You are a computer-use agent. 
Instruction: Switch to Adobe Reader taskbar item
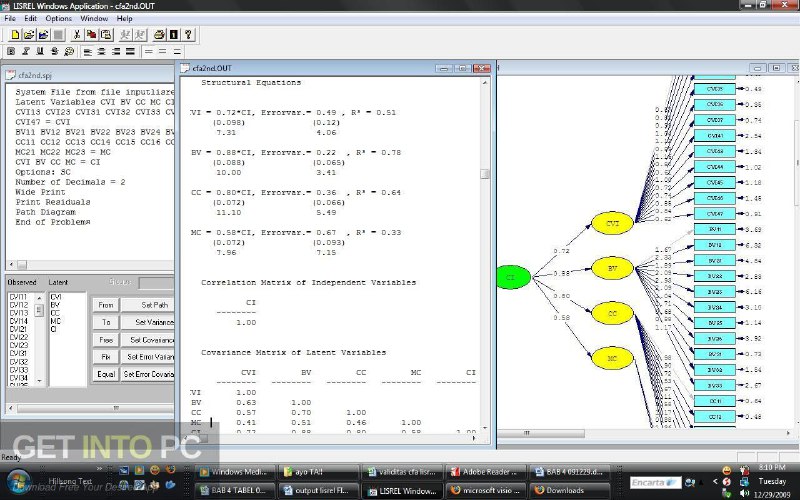click(485, 472)
